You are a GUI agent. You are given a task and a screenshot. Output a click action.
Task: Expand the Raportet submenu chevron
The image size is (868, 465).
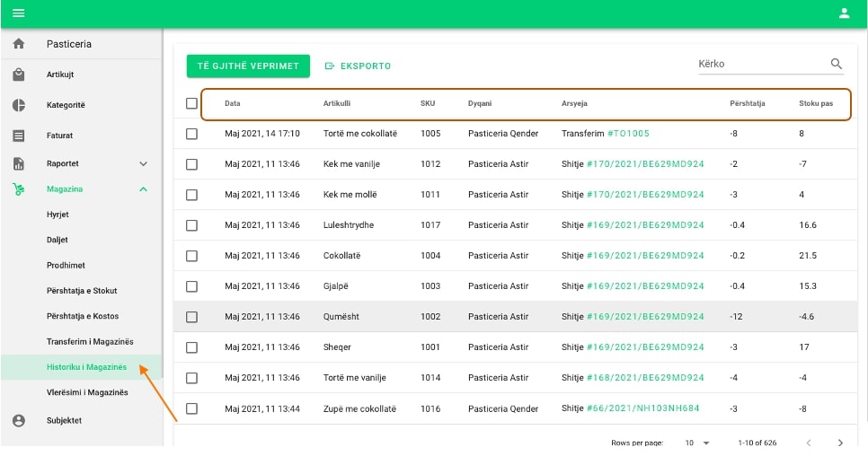click(x=143, y=164)
